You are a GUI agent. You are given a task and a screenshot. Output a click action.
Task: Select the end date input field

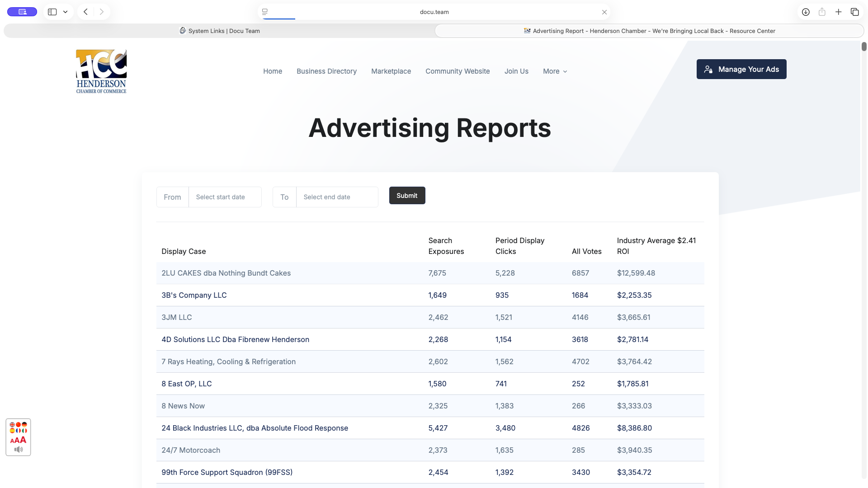click(337, 197)
